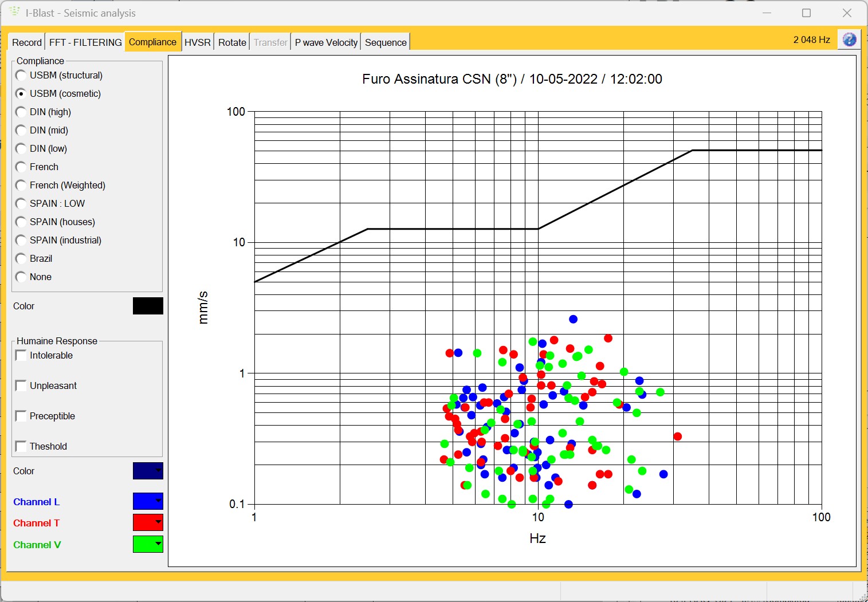
Task: Go to the P wave Velocity tab
Action: [326, 42]
